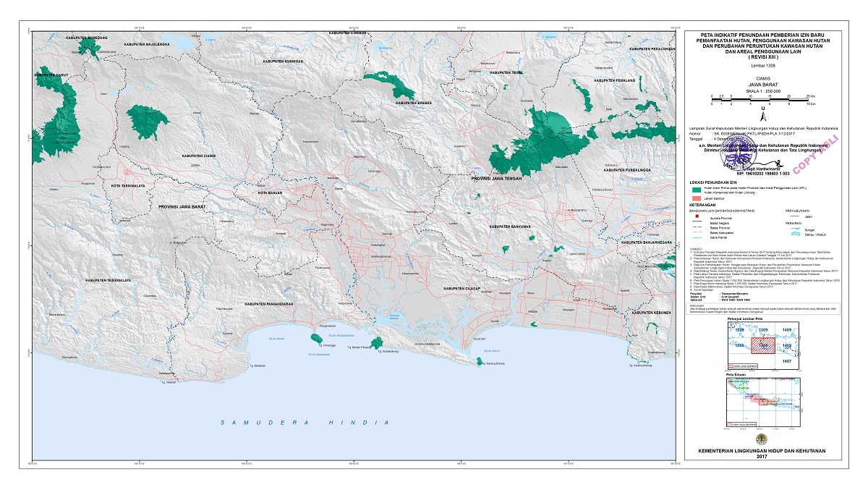The image size is (868, 490).
Task: Click the 'KABUPATEN TEGAL' map label
Action: tap(507, 72)
